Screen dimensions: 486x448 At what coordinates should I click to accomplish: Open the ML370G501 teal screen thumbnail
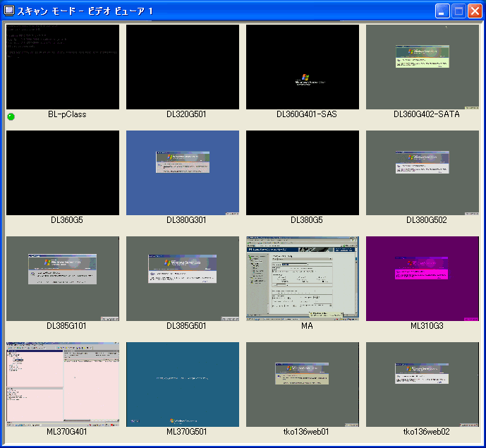coord(183,385)
